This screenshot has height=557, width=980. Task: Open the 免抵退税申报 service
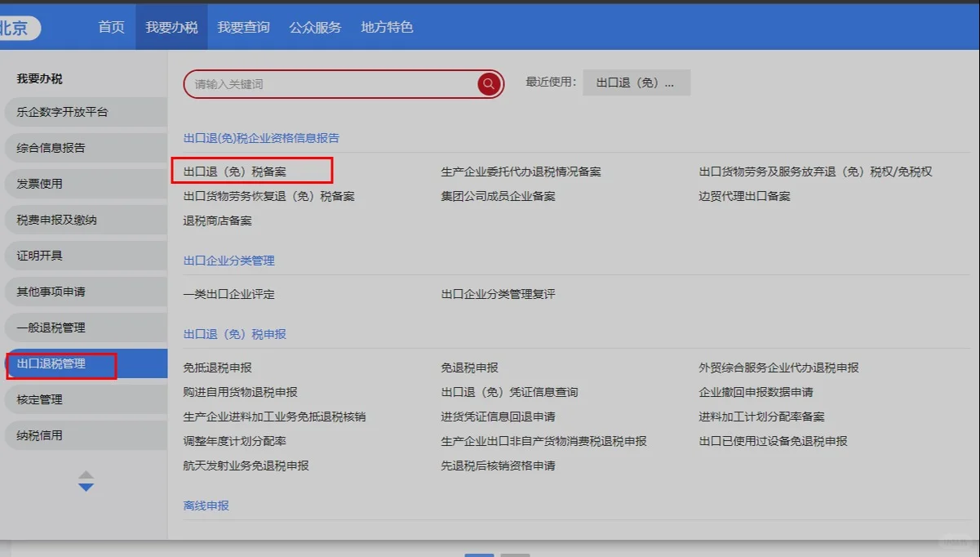pyautogui.click(x=219, y=366)
